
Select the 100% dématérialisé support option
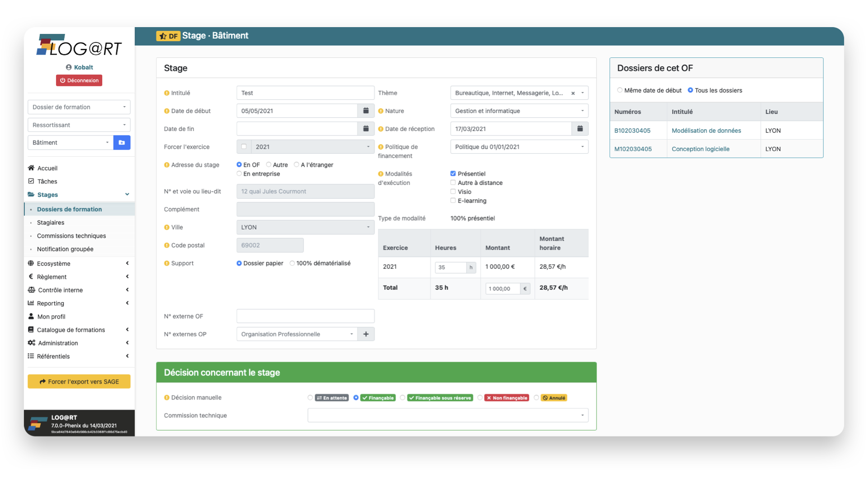pyautogui.click(x=292, y=263)
